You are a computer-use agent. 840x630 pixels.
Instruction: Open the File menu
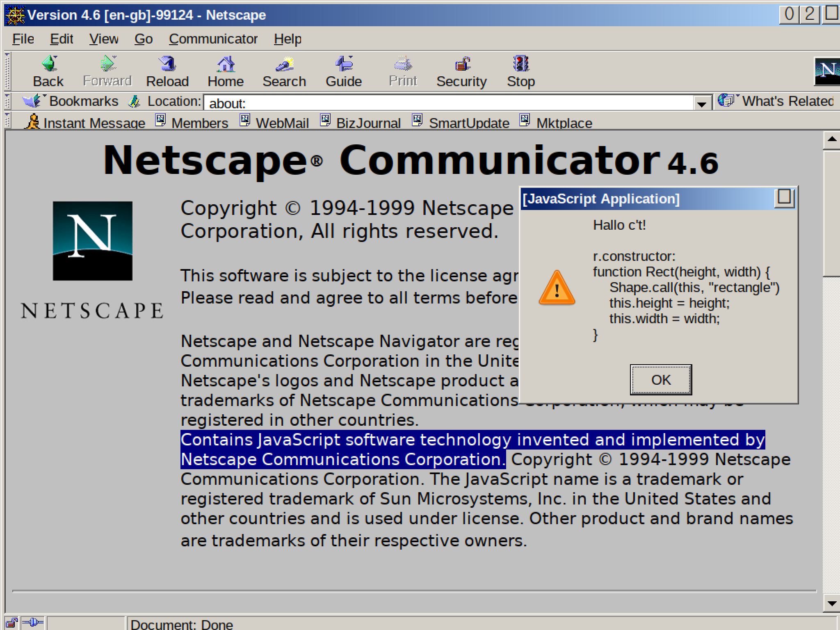[x=23, y=39]
